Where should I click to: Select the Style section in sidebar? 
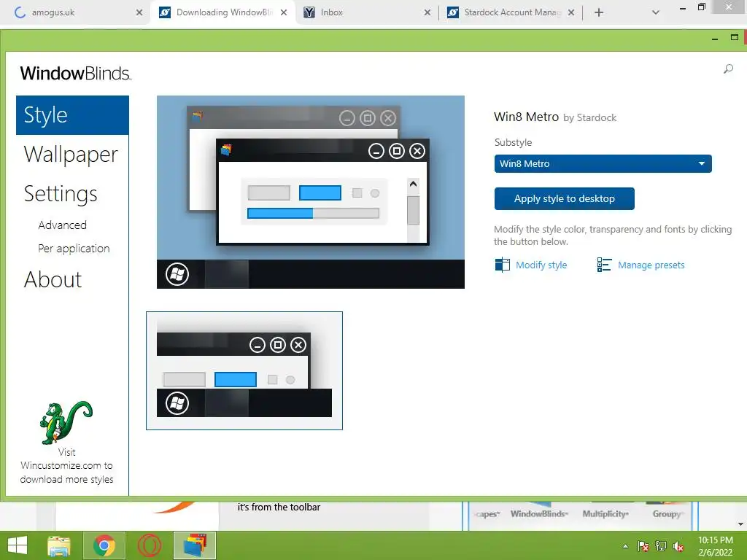click(x=72, y=115)
